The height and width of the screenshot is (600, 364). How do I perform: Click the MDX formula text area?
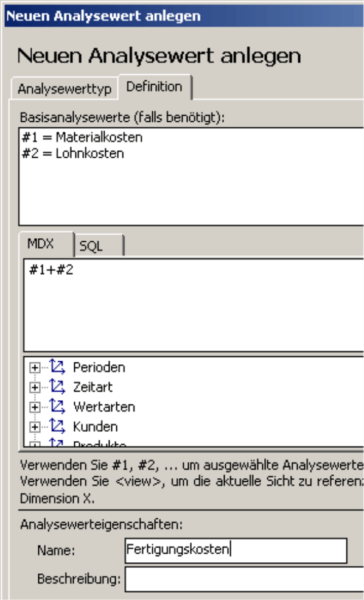point(194,305)
